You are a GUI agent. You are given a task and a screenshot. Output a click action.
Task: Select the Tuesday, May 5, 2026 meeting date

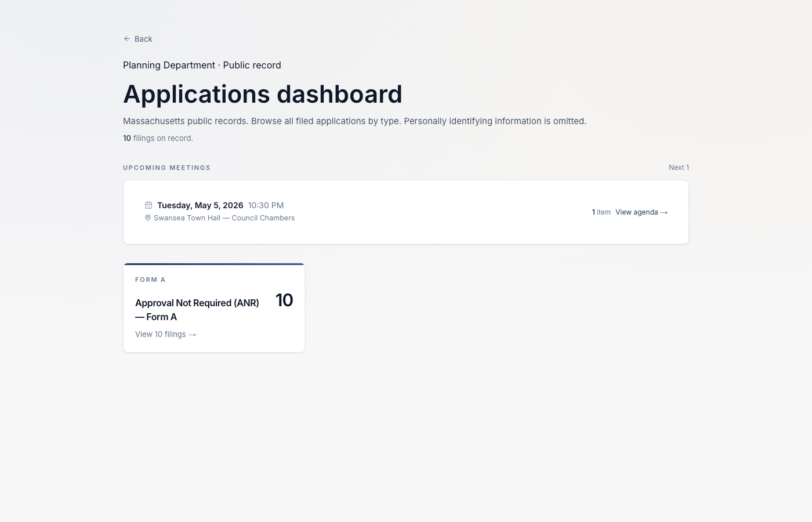coord(200,205)
